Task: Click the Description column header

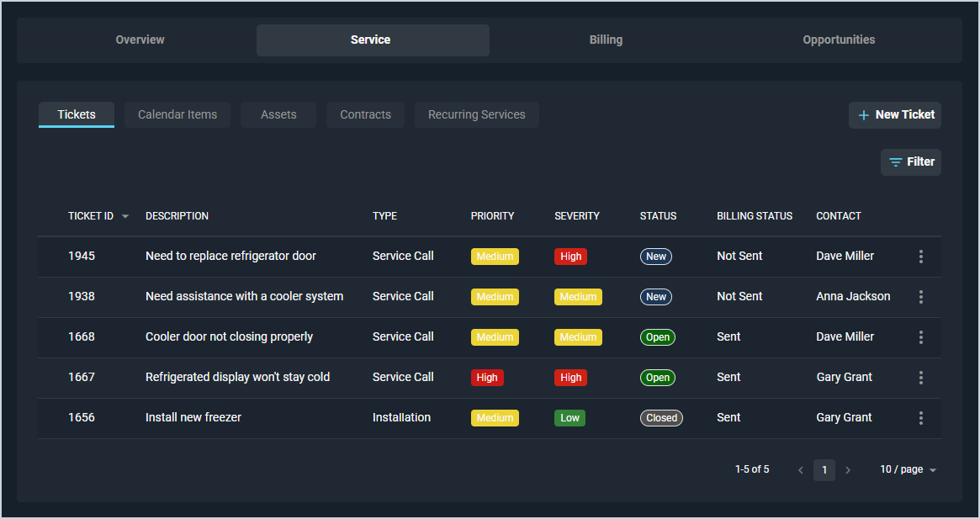Action: pos(177,216)
